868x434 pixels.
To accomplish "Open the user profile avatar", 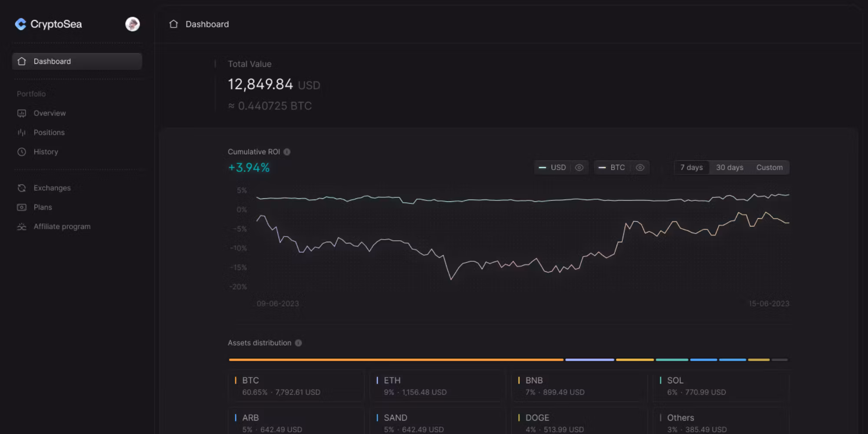I will [x=132, y=24].
